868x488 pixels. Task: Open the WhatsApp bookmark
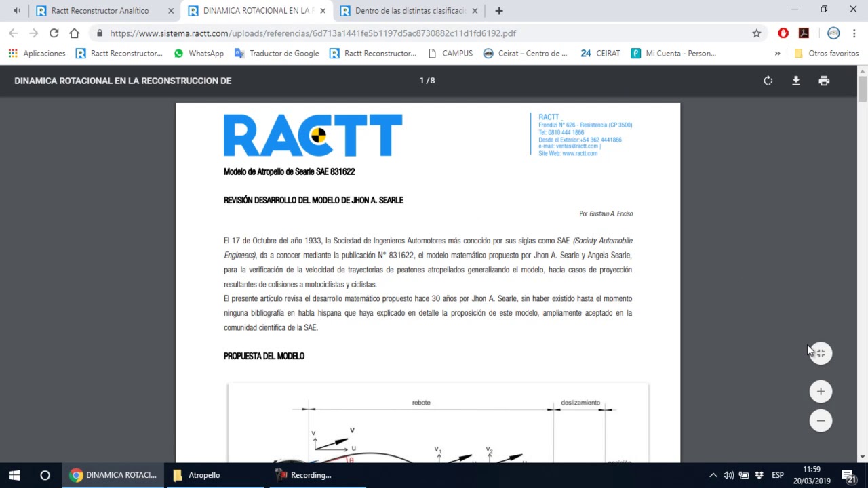(x=199, y=54)
